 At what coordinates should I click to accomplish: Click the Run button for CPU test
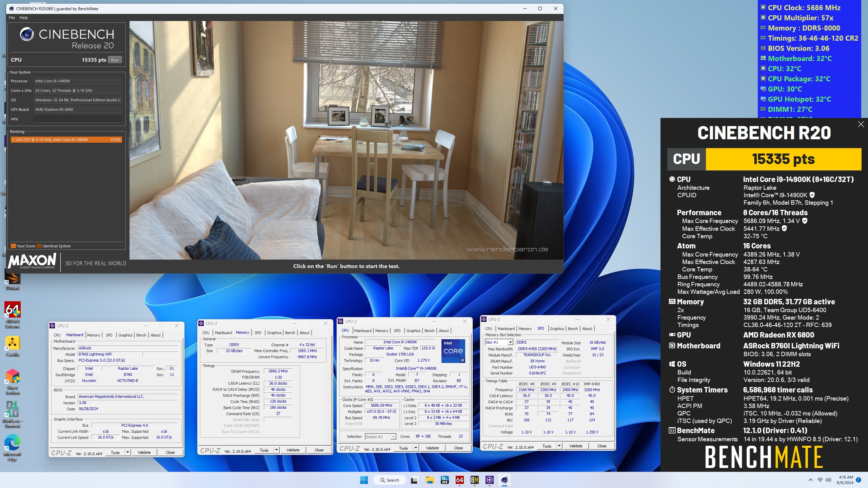point(115,60)
